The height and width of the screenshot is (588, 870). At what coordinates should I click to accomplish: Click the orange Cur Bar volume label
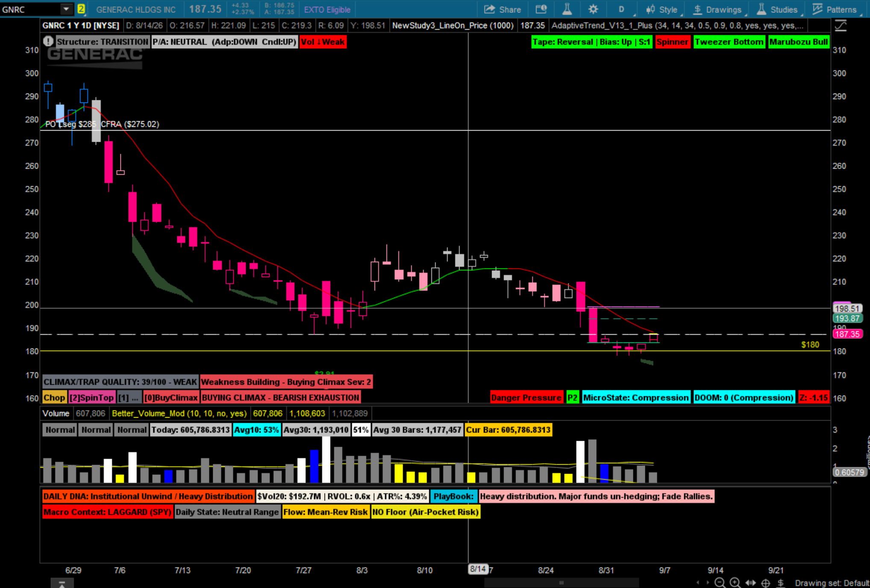(x=508, y=430)
